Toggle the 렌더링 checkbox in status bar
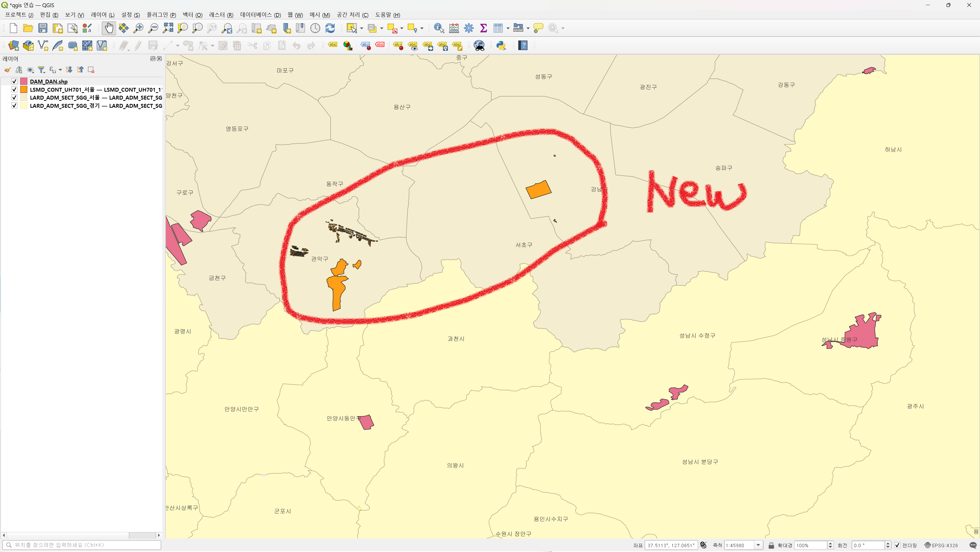Screen dimensions: 980x552 [x=897, y=545]
